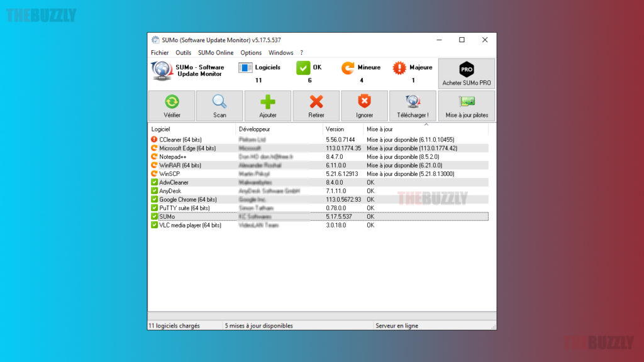Click WinRAR minor update status icon

coord(154,165)
